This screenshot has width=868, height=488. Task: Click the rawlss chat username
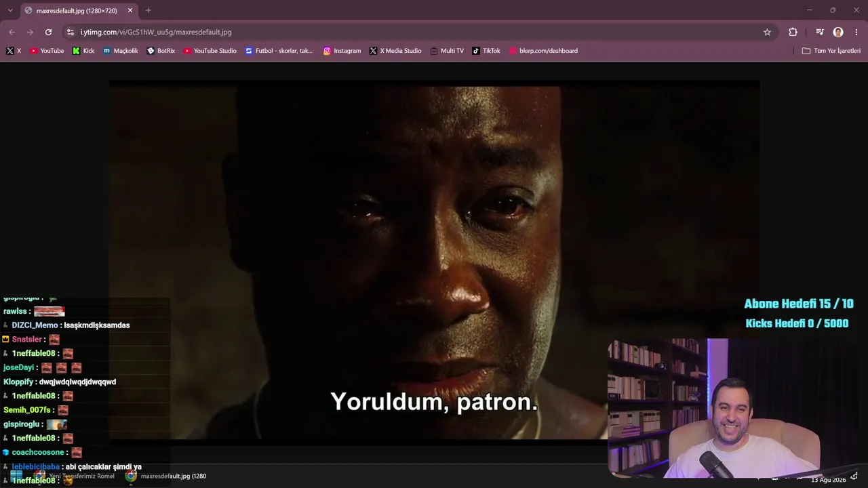15,311
